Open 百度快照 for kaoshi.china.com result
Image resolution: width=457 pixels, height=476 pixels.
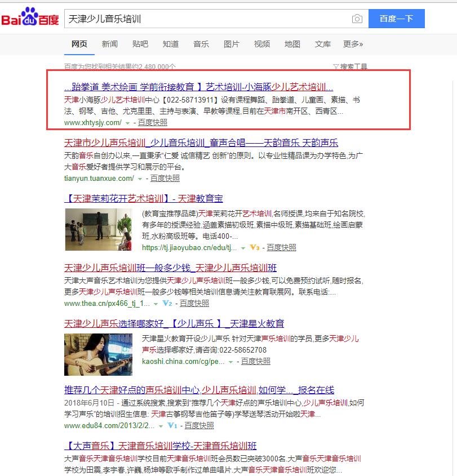point(256,361)
